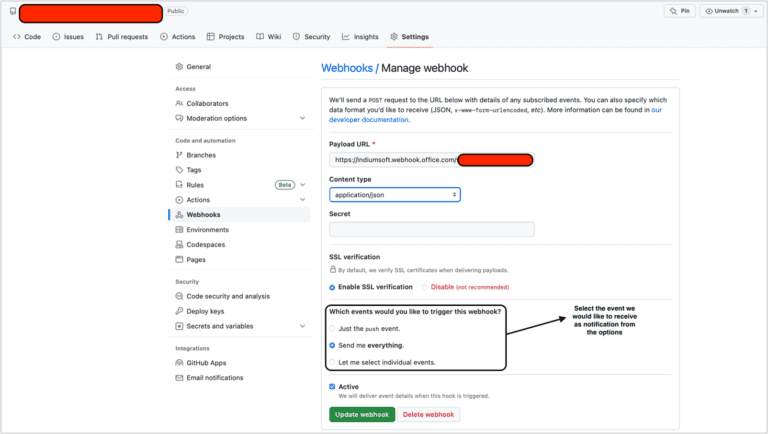Viewport: 768px width, 434px height.
Task: Click the Webhooks icon in sidebar
Action: (x=179, y=215)
